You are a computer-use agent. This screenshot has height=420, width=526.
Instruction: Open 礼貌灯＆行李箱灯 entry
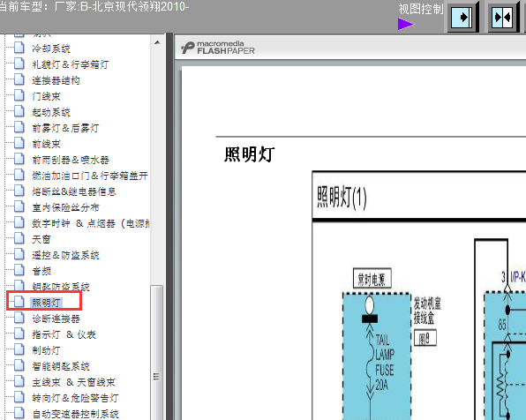point(70,64)
